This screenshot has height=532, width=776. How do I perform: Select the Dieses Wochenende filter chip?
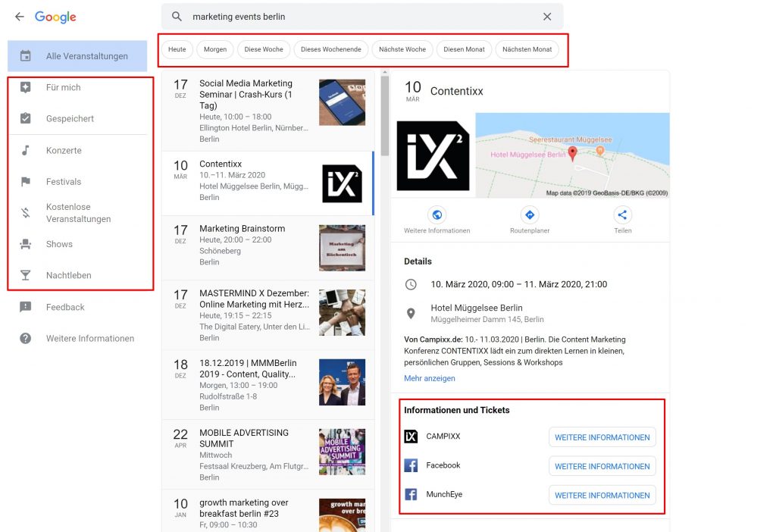pyautogui.click(x=331, y=49)
